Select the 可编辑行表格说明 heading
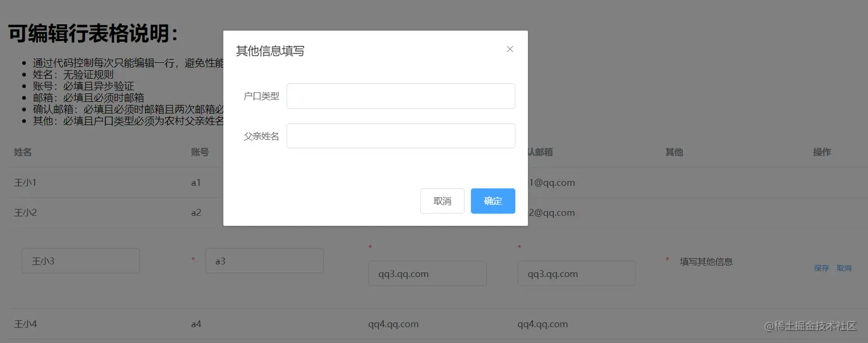This screenshot has height=343, width=868. [94, 34]
